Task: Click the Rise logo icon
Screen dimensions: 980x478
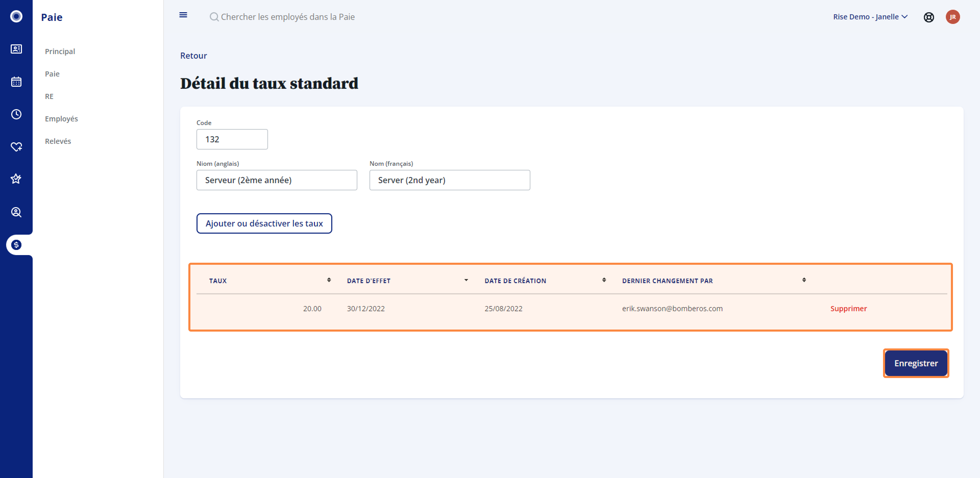Action: 16,16
